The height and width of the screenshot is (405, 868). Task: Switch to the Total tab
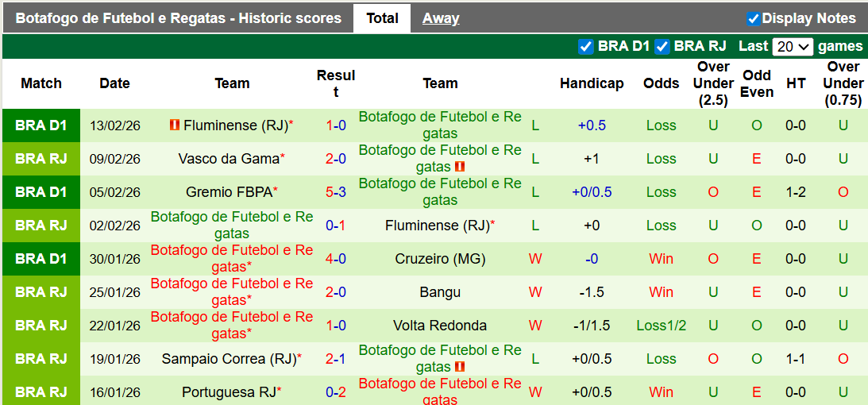pos(382,18)
